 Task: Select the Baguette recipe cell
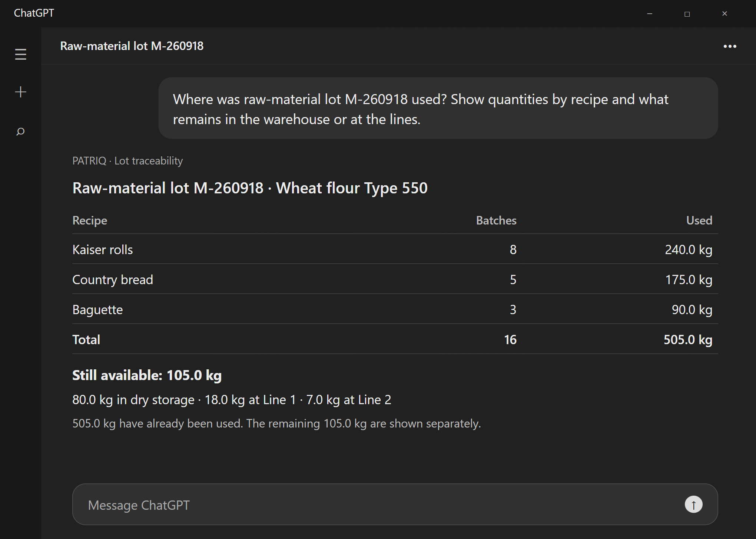(x=97, y=310)
